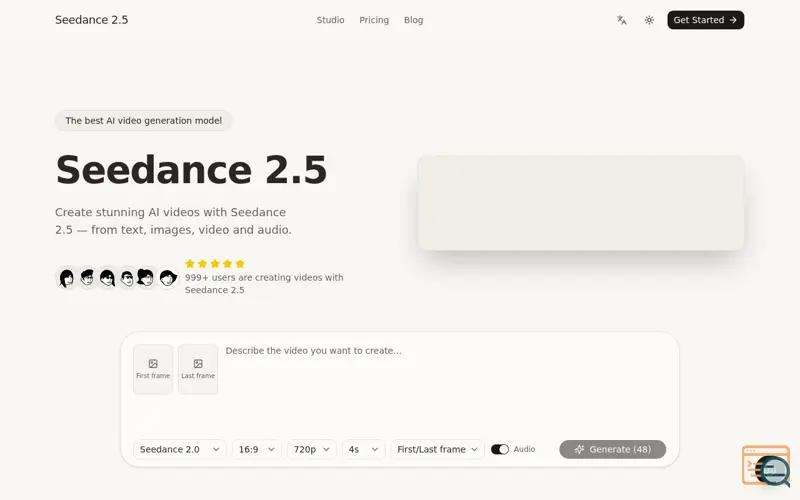Click the Last frame image upload slot
Screen dimensions: 800x500
(198, 369)
